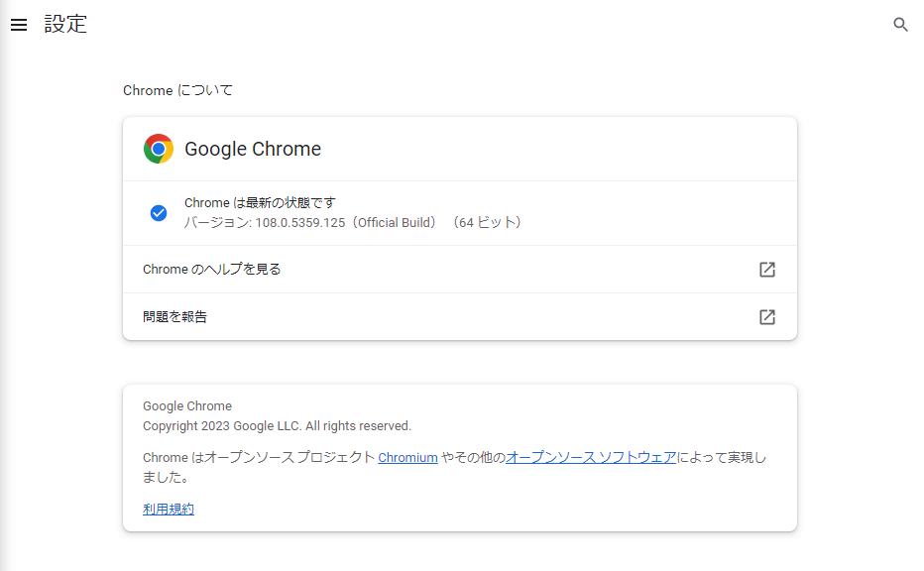Click the Google Chrome title beside the logo
Viewport: 924px width, 571px height.
point(253,149)
